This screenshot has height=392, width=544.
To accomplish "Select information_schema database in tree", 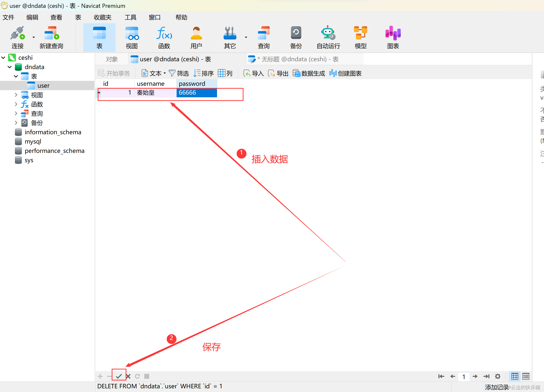I will (x=53, y=132).
